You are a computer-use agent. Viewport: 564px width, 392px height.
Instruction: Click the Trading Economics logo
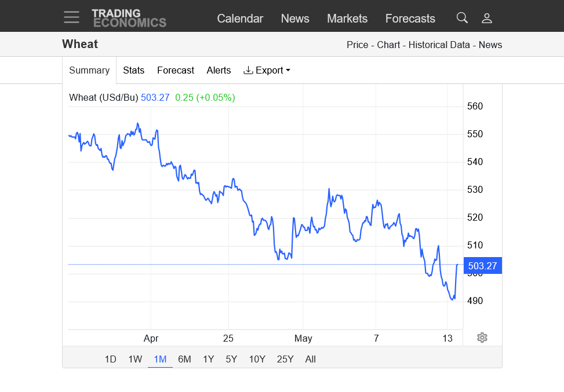(x=129, y=18)
